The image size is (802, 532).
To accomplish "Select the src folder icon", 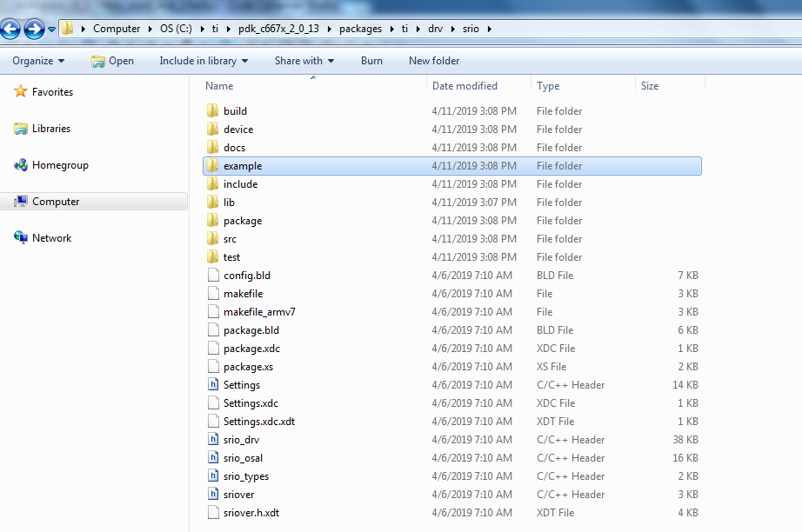I will (213, 239).
